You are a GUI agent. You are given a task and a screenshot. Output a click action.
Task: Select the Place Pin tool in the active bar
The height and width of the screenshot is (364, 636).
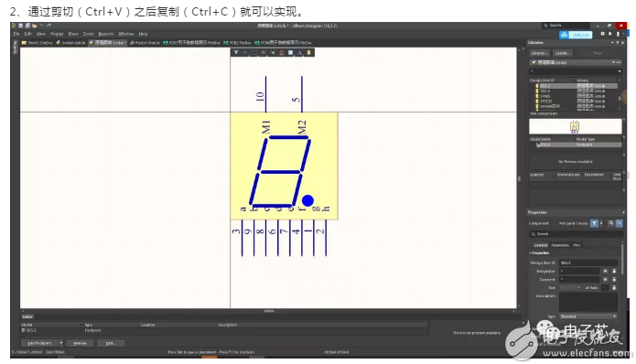point(272,53)
